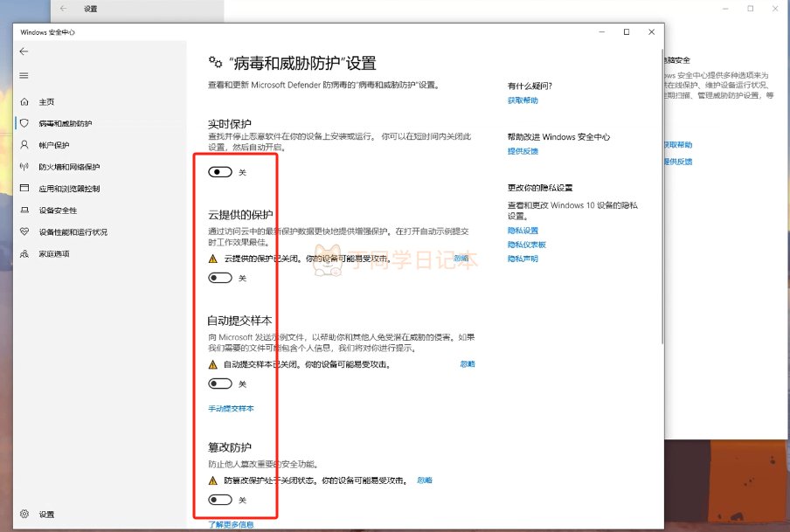Open 设备安全性 icon
The width and height of the screenshot is (790, 532).
click(24, 211)
